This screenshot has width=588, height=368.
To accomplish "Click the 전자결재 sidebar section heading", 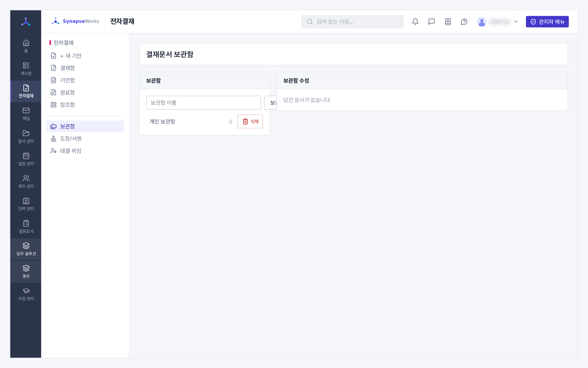I will (63, 43).
